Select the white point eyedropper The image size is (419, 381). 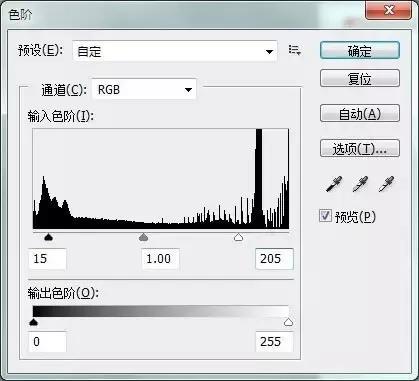point(386,184)
